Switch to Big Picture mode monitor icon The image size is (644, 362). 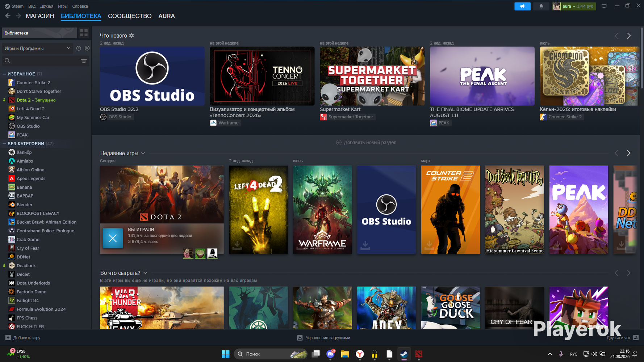[604, 6]
